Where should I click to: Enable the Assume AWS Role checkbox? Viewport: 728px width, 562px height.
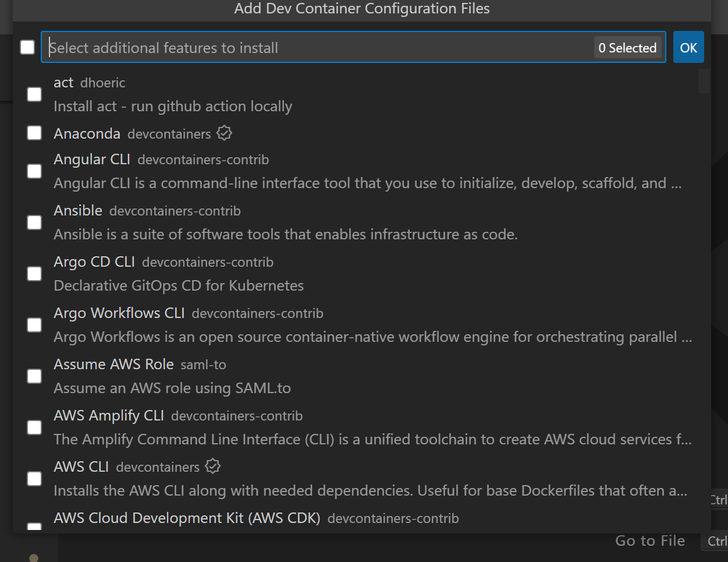point(34,376)
